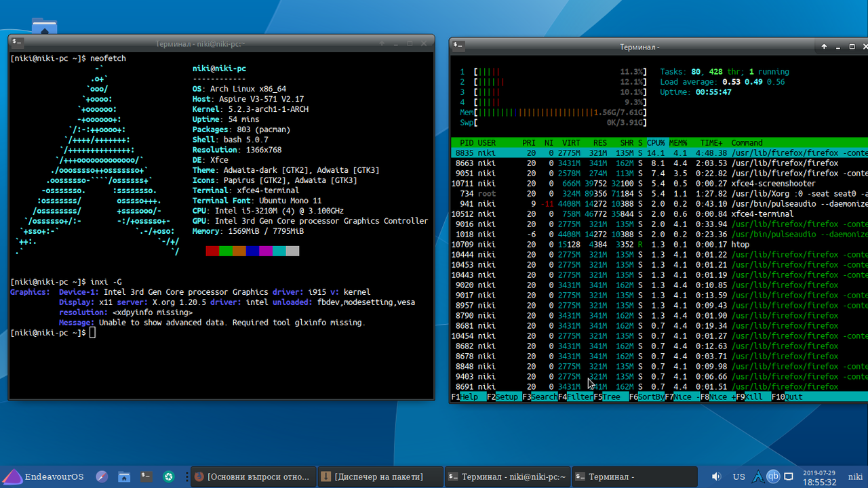Open F2 Setup in htop
The width and height of the screenshot is (868, 488).
(504, 397)
